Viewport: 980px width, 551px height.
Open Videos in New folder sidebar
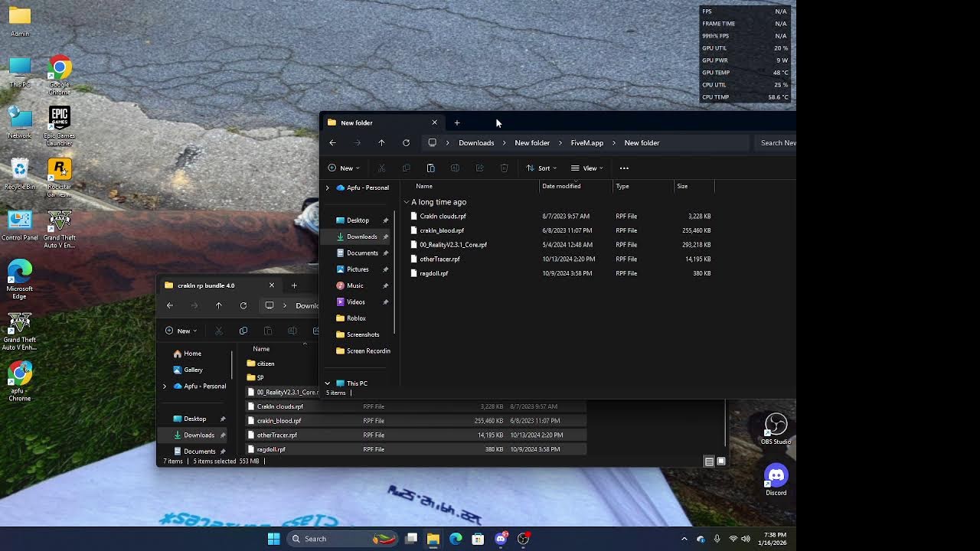point(355,302)
